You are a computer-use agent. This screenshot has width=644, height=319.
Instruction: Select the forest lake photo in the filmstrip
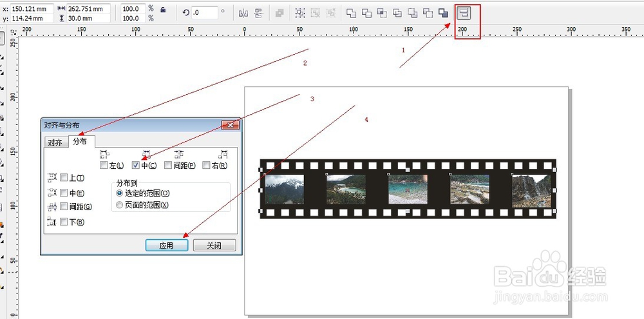(x=346, y=189)
